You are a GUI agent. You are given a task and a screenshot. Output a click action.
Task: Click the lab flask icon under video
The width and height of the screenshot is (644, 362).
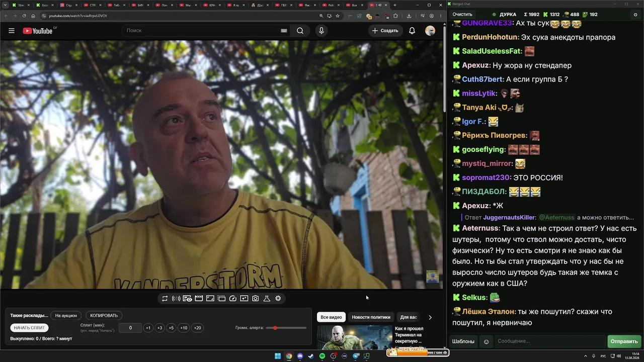pyautogui.click(x=267, y=299)
